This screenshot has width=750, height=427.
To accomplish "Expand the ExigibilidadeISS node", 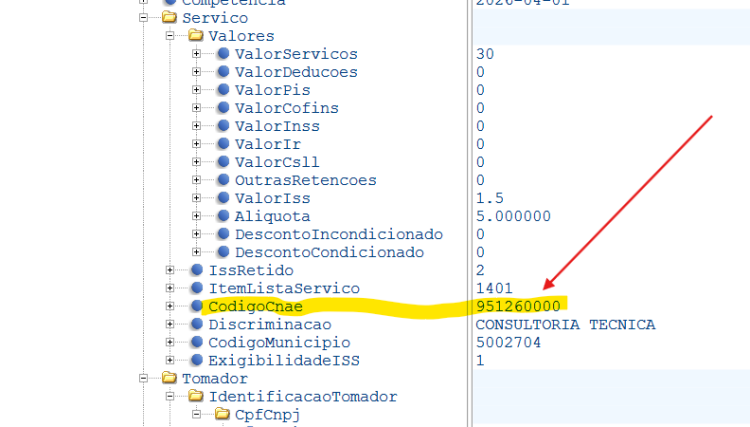I will (x=170, y=360).
